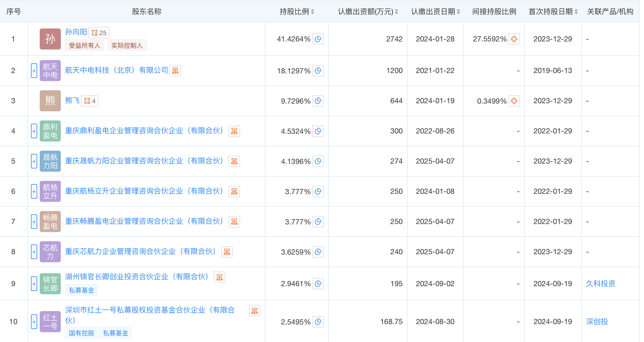Image resolution: width=644 pixels, height=342 pixels.
Task: Expand row for 重庆芯航力 partnership
Action: (x=34, y=252)
